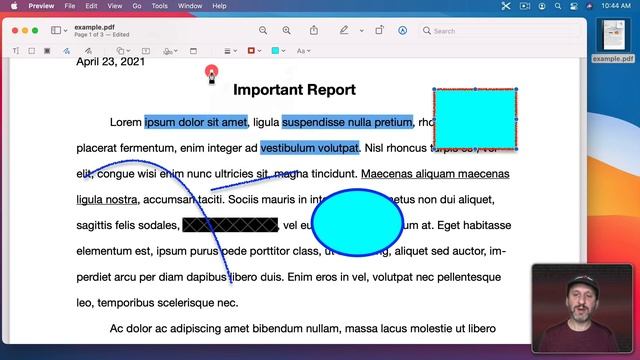This screenshot has width=640, height=360.
Task: Open Control Center in menu bar
Action: 574,6
